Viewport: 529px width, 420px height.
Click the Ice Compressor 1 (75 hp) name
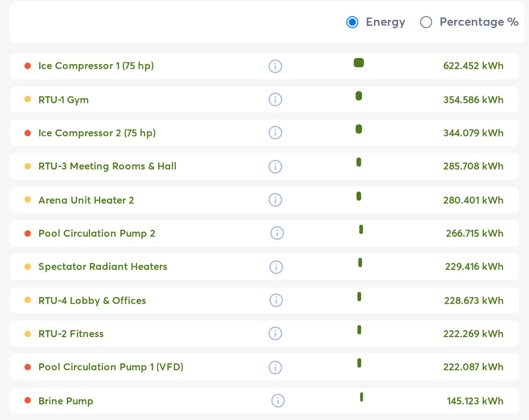(96, 66)
